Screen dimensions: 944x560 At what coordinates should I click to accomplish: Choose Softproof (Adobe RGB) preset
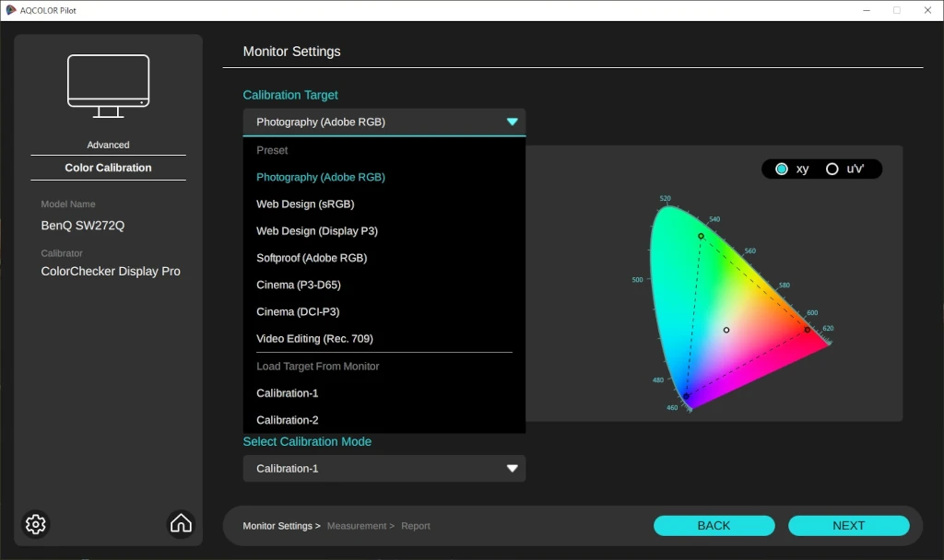(384, 258)
